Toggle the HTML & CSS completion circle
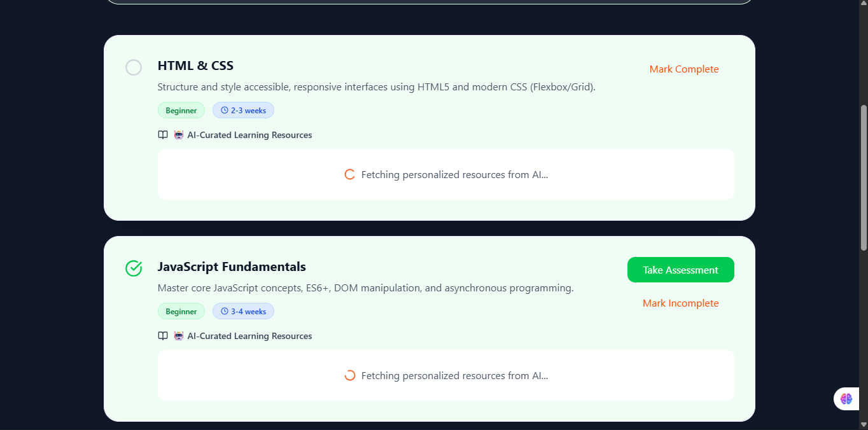 [x=134, y=67]
